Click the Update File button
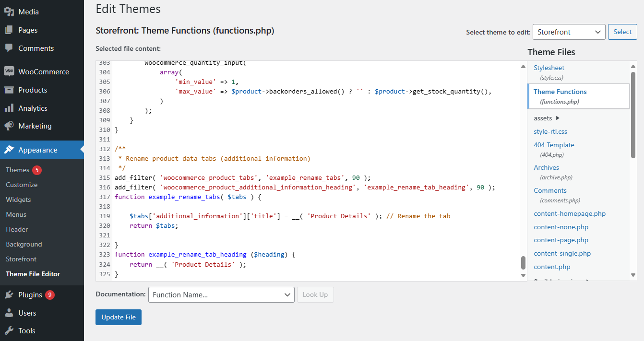Viewport: 644px width, 341px height. click(119, 317)
